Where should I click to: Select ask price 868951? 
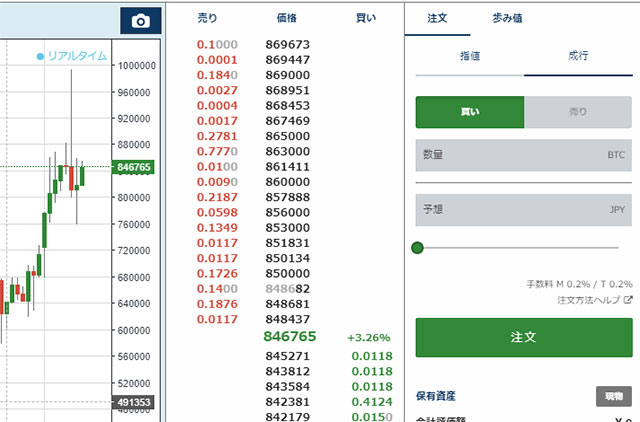pos(287,90)
